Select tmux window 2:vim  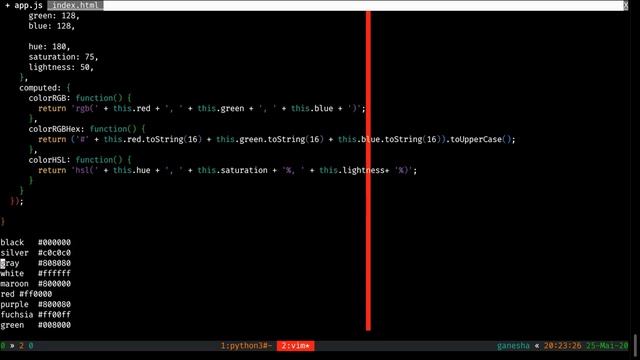pyautogui.click(x=296, y=346)
